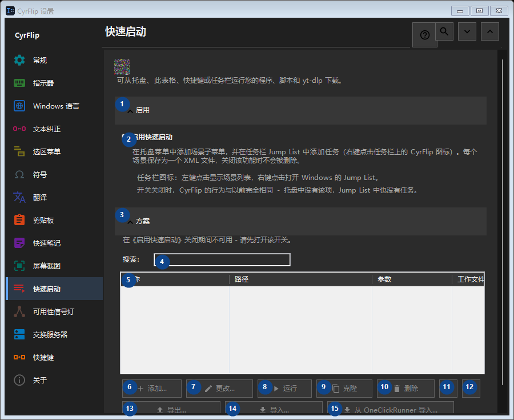Focus the 搜索 search field
Screen dimensions: 514x420
click(x=222, y=259)
